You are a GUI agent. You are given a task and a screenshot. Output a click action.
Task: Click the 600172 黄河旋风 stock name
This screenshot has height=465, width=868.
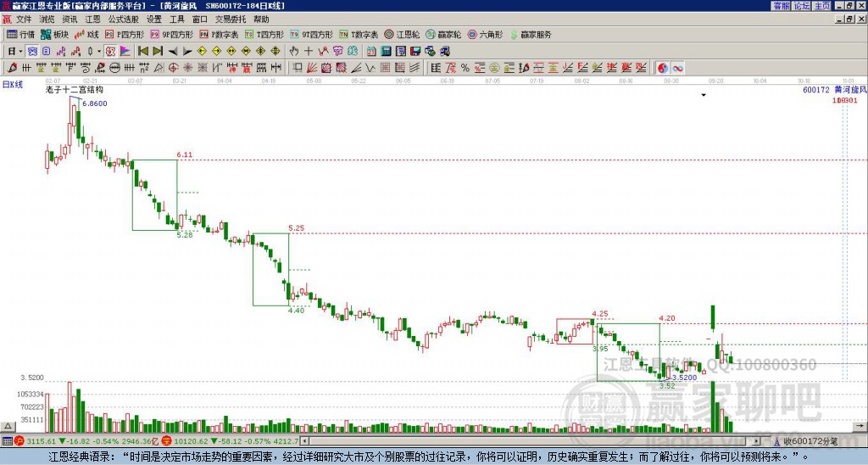click(x=835, y=89)
